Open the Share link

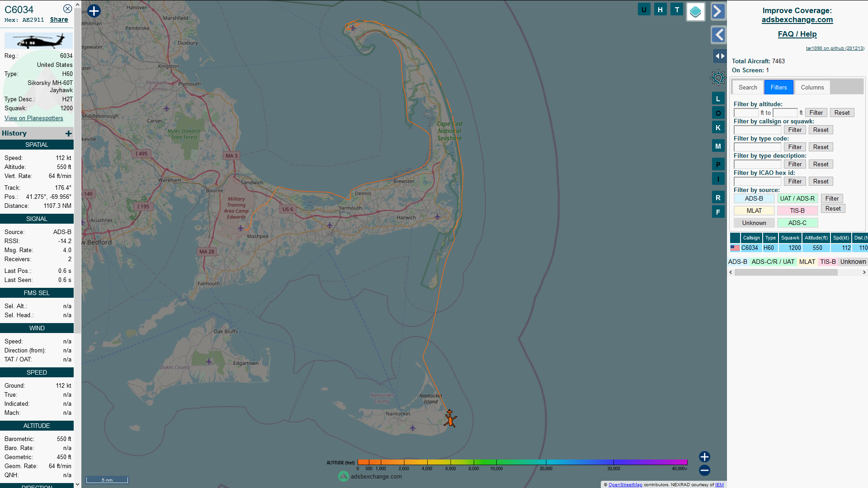click(x=59, y=19)
